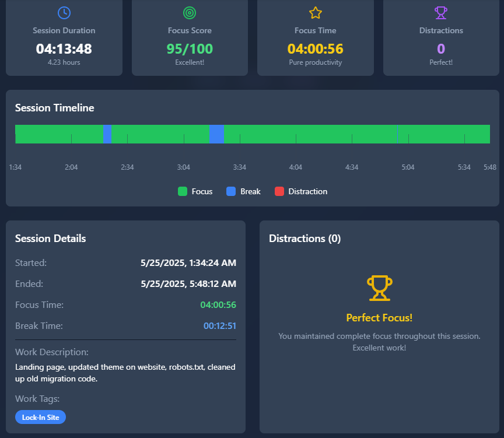Click the Distractions (0) panel heading
Screen dimensions: 504x438
click(304, 239)
